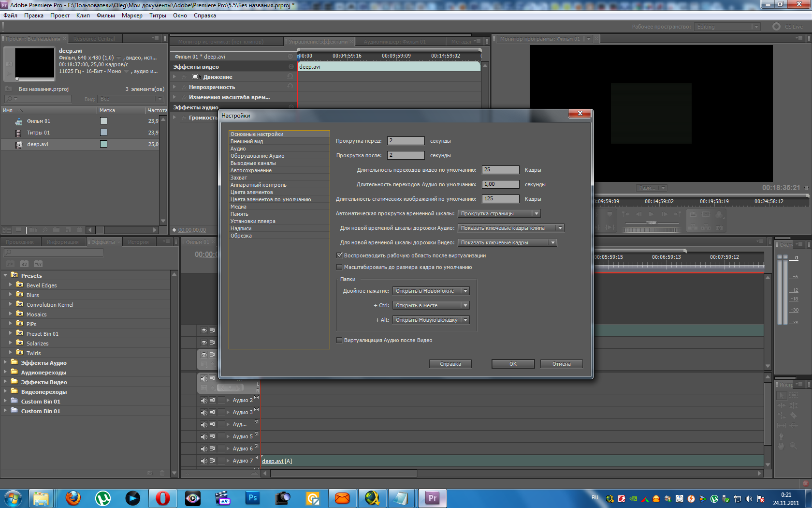Click the Presets folder icon
Screen dimensions: 812x508
pos(14,275)
